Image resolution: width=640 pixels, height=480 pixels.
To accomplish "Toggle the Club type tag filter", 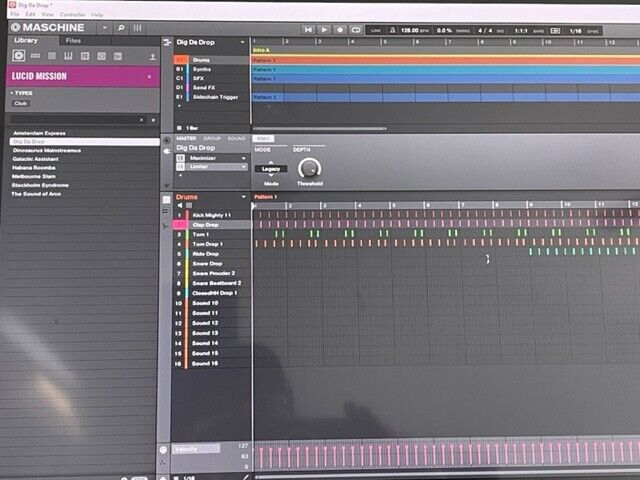I will pos(21,103).
